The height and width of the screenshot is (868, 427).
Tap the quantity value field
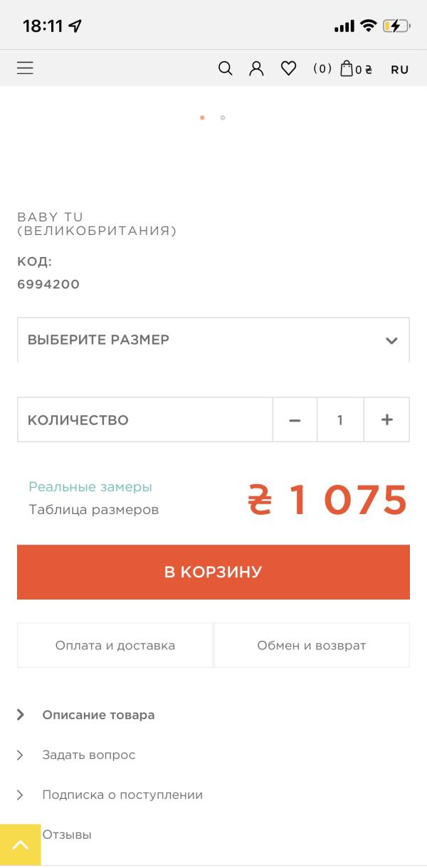tap(340, 420)
